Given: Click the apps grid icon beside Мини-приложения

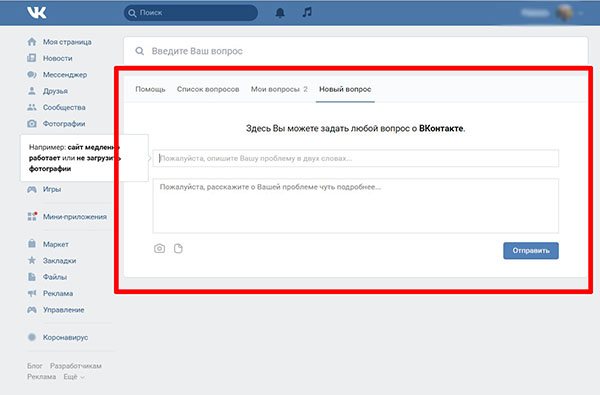Looking at the screenshot, I should (32, 216).
